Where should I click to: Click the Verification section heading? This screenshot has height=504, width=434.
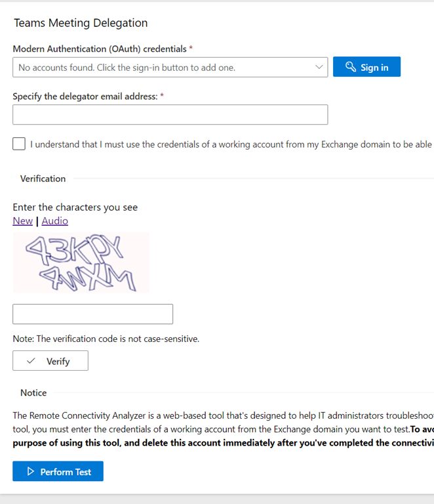click(43, 178)
